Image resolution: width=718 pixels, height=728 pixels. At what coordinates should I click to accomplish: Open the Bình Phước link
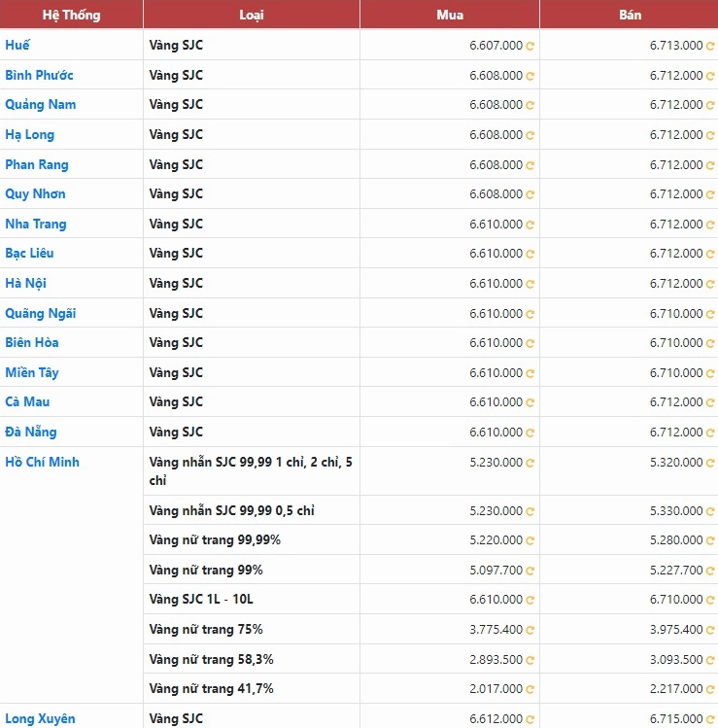[39, 75]
